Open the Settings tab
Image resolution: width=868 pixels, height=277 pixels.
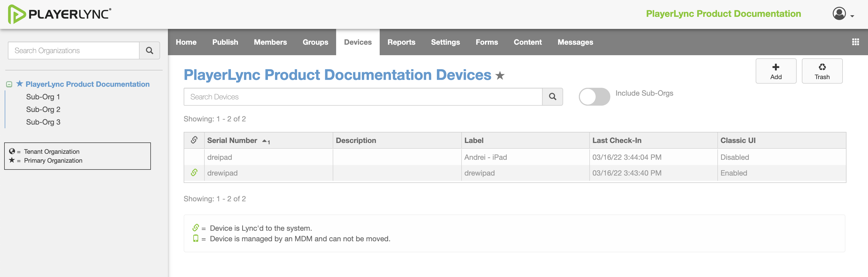[x=446, y=42]
